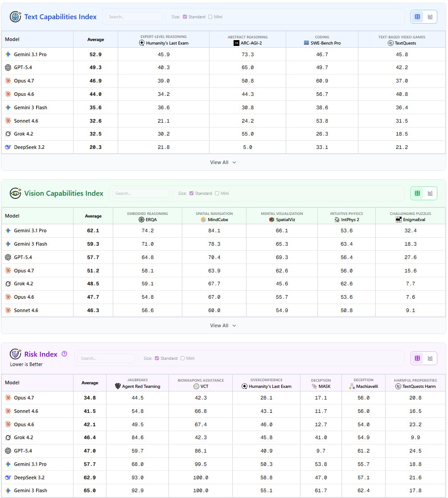Uncheck Standard size in Vision Capabilities Index
The height and width of the screenshot is (498, 448).
point(191,193)
